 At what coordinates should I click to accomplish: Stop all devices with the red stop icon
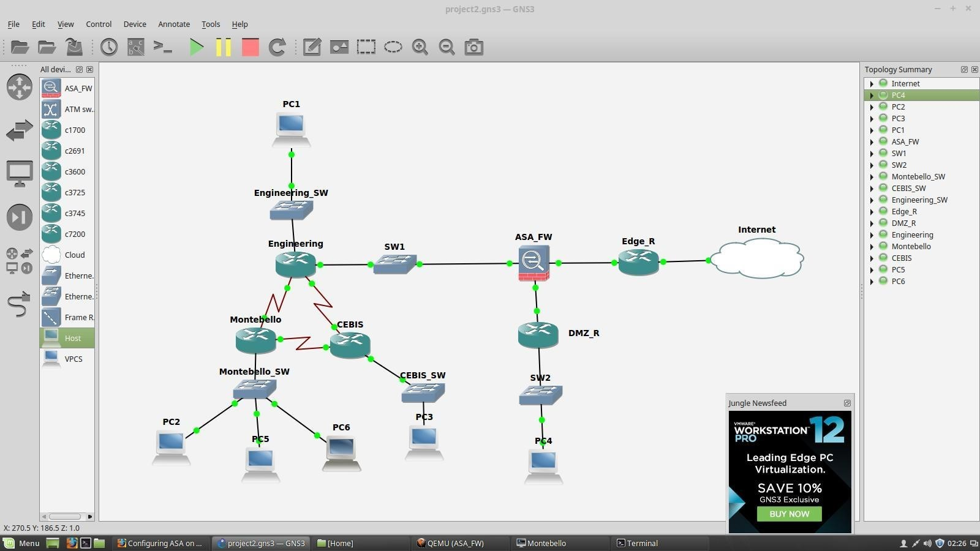(x=249, y=47)
